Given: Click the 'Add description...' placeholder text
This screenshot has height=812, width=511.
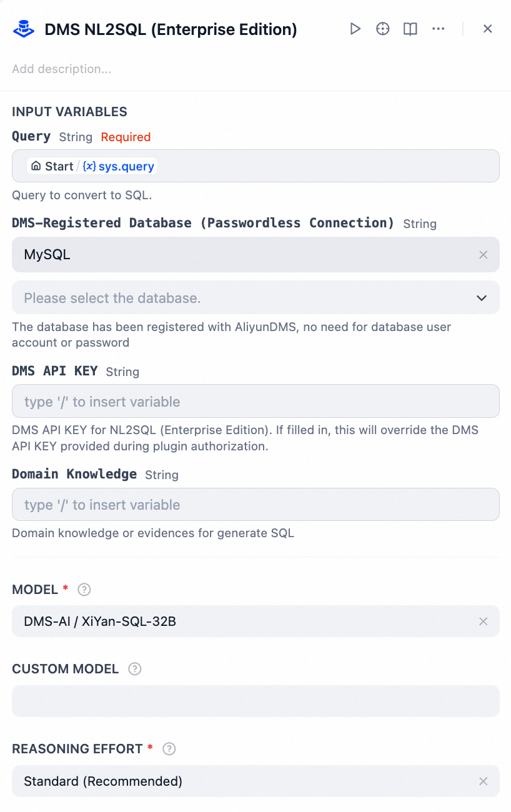Looking at the screenshot, I should click(x=62, y=69).
